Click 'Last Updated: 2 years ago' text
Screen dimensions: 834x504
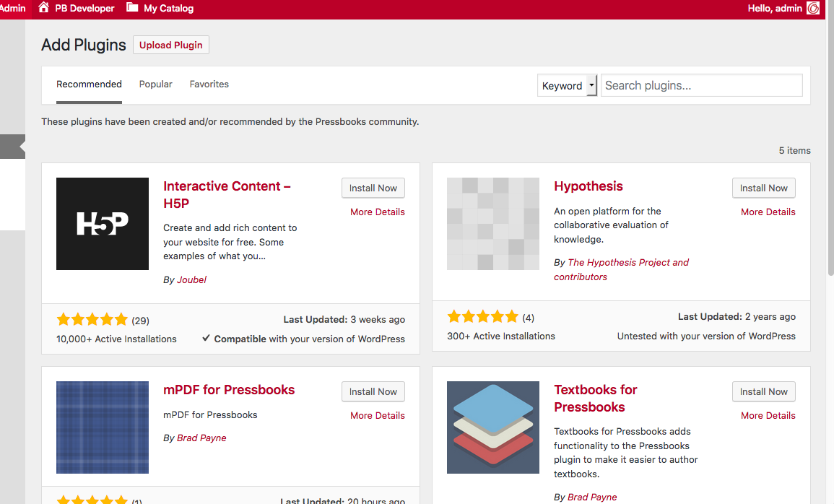(x=737, y=316)
